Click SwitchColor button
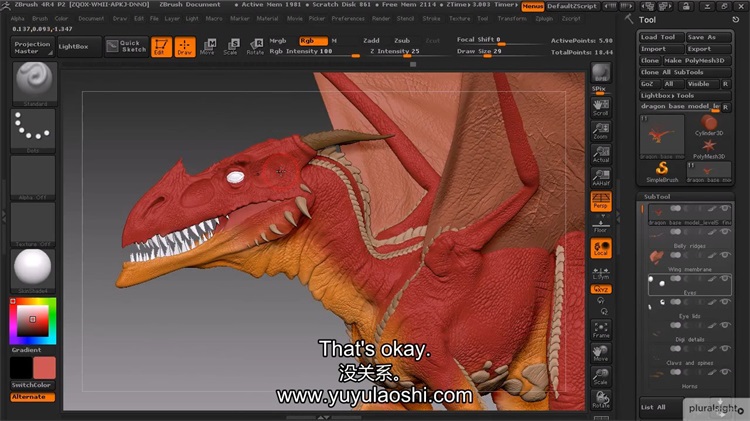The image size is (750, 421). click(33, 385)
